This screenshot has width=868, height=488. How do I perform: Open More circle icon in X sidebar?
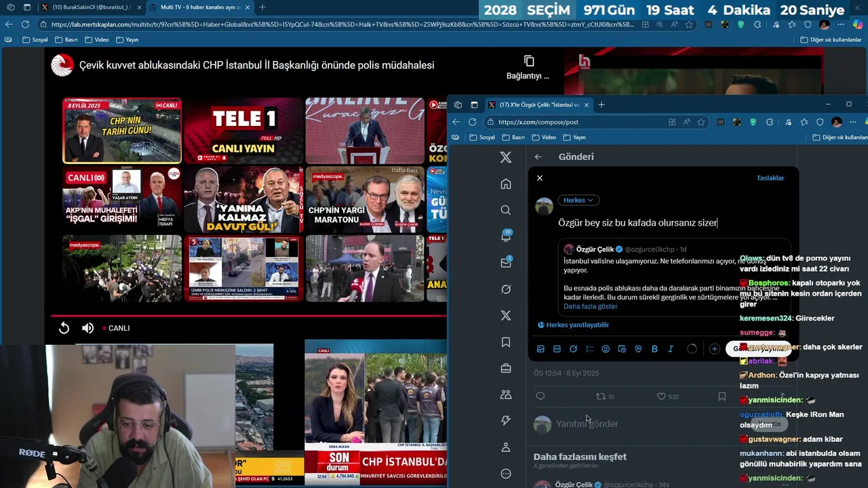pyautogui.click(x=506, y=474)
